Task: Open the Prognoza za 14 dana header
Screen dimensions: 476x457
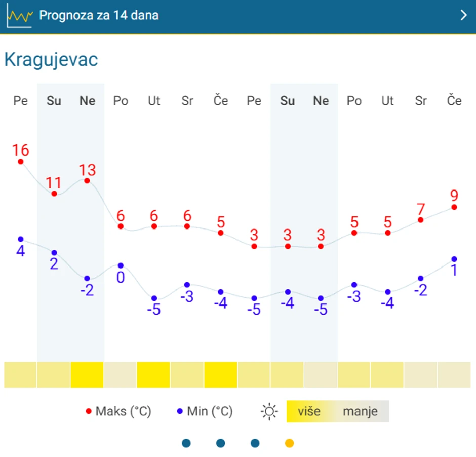Action: 99,15
